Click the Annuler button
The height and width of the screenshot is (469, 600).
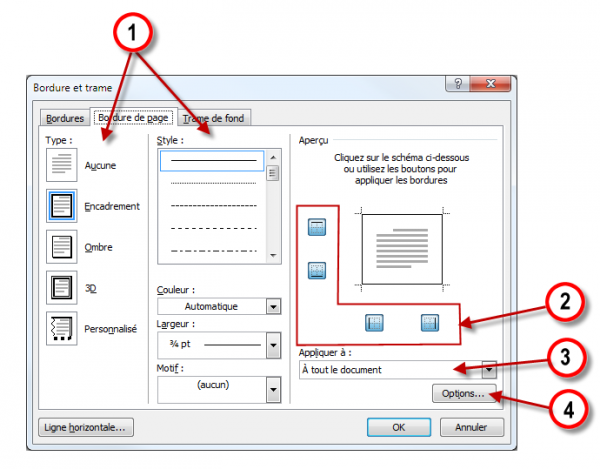point(471,427)
